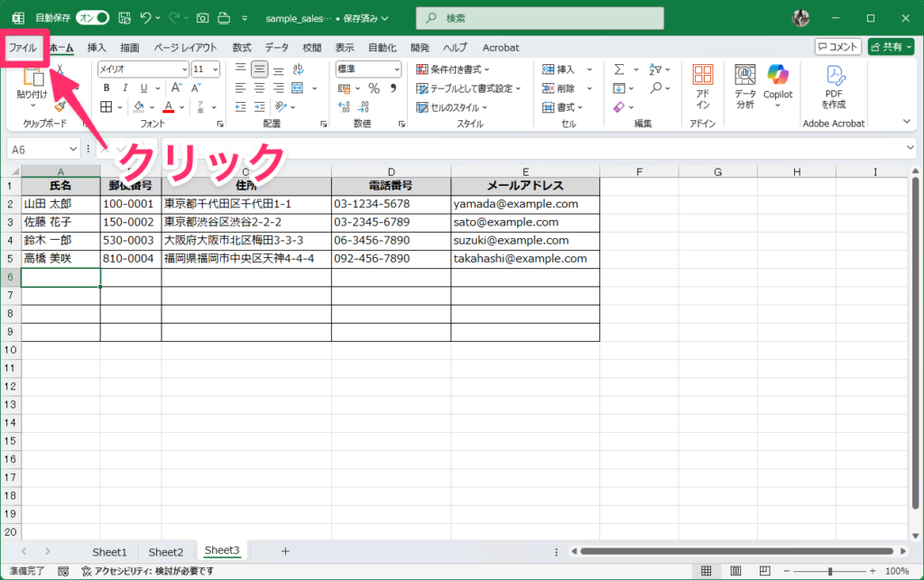Click the コメント button
This screenshot has height=580, width=924.
(837, 47)
